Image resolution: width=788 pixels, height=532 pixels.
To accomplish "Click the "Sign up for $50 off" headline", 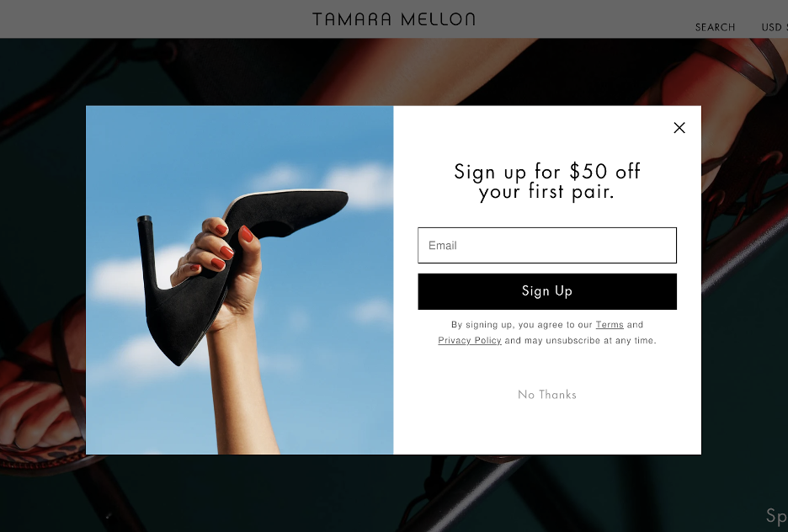I will (x=546, y=172).
